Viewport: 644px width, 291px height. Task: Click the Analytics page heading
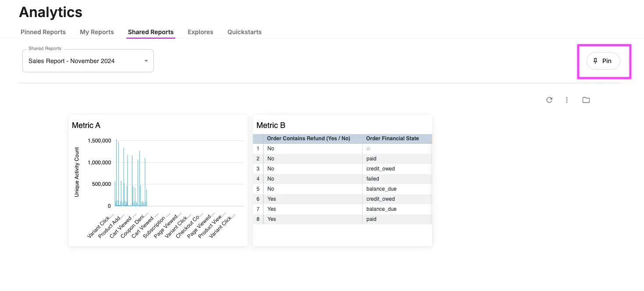(x=51, y=12)
